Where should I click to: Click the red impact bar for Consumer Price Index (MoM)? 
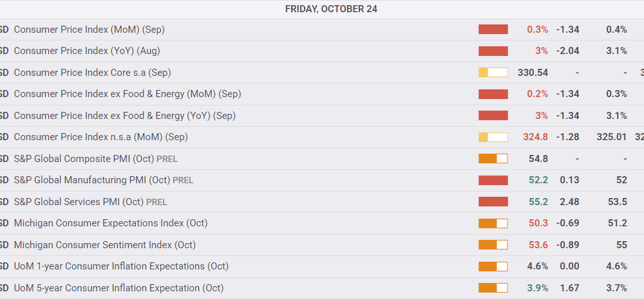[x=493, y=30]
